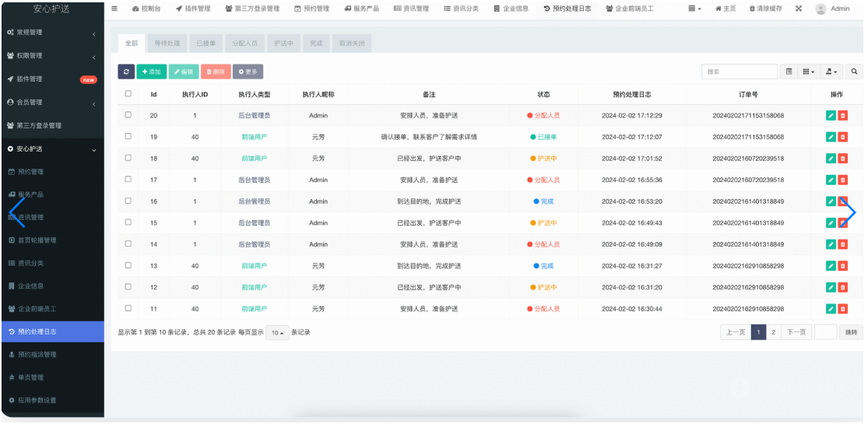Check the select-all checkbox in table header

[x=128, y=94]
